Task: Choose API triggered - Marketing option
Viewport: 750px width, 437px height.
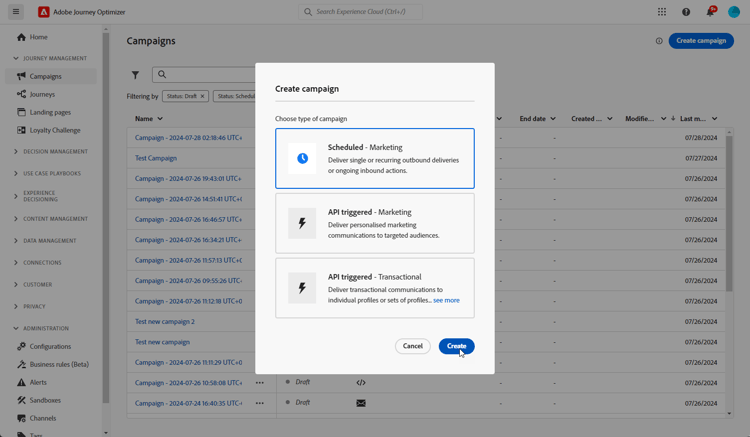Action: (x=375, y=223)
